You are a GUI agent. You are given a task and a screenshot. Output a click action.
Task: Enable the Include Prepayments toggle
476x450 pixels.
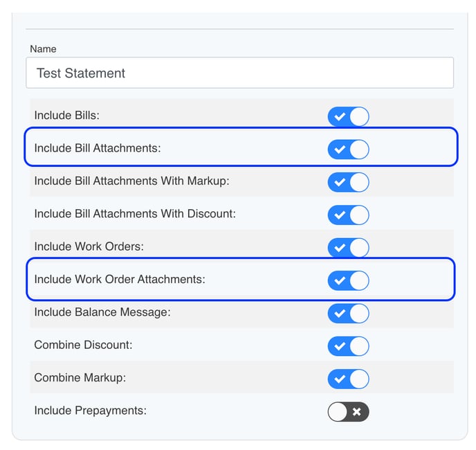[348, 412]
